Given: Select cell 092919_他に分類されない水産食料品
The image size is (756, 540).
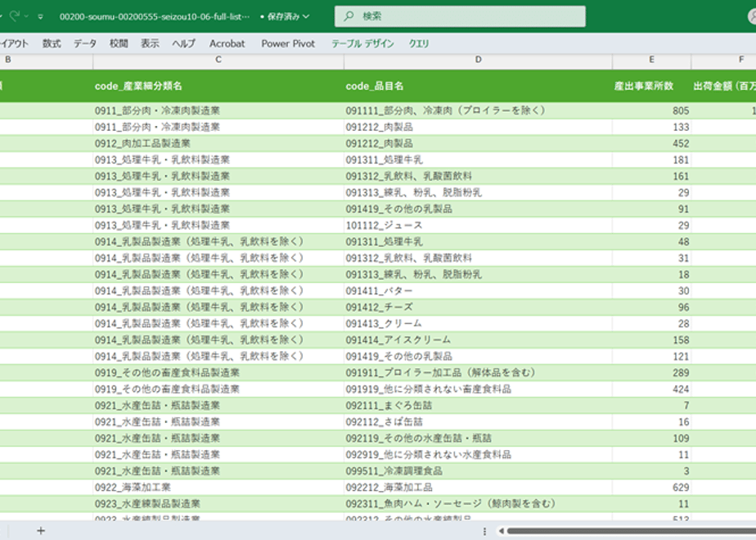Looking at the screenshot, I should point(478,455).
